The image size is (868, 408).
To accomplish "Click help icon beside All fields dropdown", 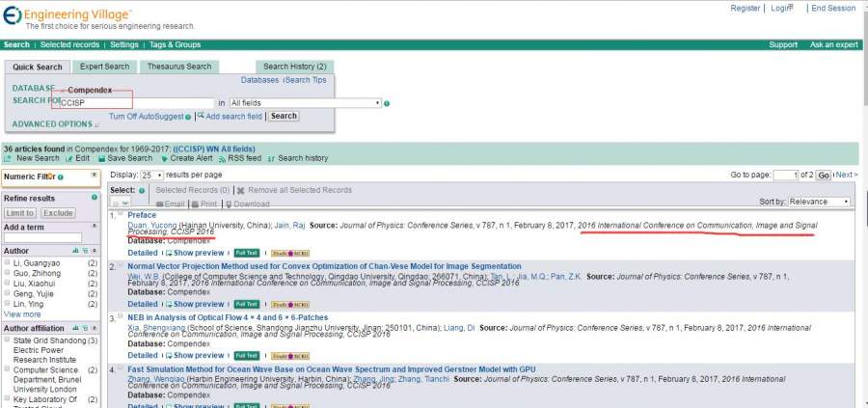I will pyautogui.click(x=387, y=103).
